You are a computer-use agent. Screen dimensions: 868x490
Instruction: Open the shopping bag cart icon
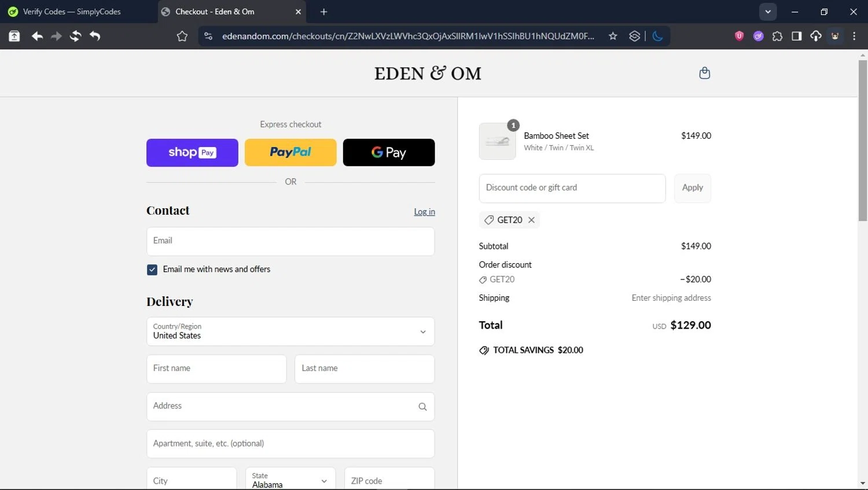(x=704, y=73)
